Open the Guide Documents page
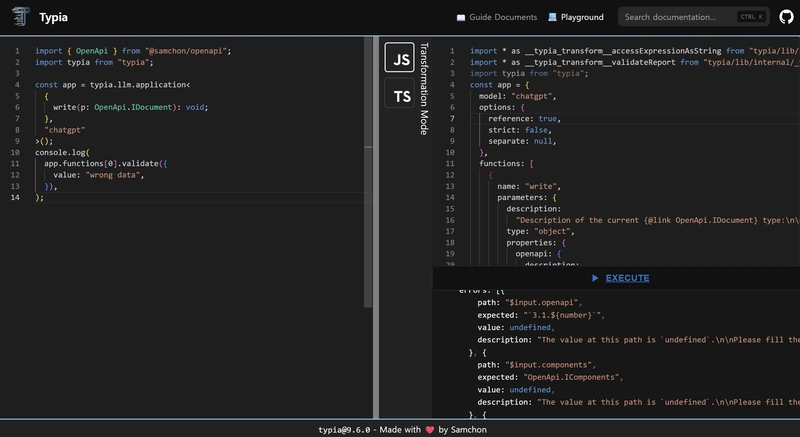Image resolution: width=800 pixels, height=437 pixels. tap(504, 17)
